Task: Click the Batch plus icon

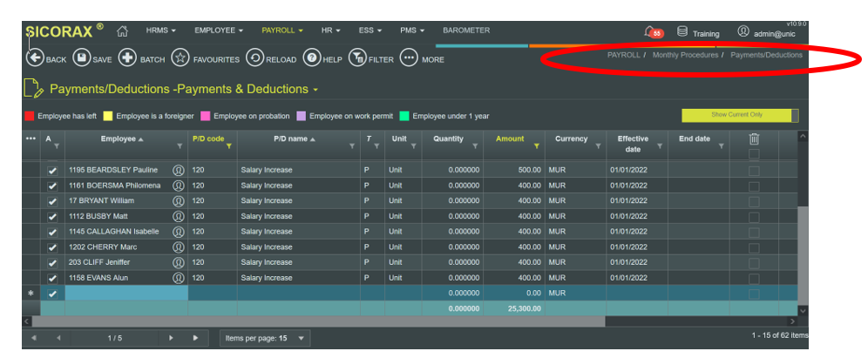Action: click(127, 58)
